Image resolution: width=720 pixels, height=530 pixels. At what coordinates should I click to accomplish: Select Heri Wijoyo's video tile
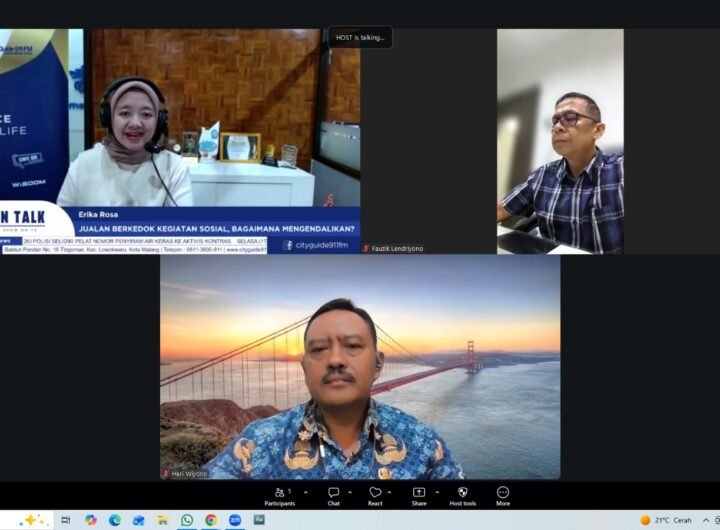[x=360, y=367]
